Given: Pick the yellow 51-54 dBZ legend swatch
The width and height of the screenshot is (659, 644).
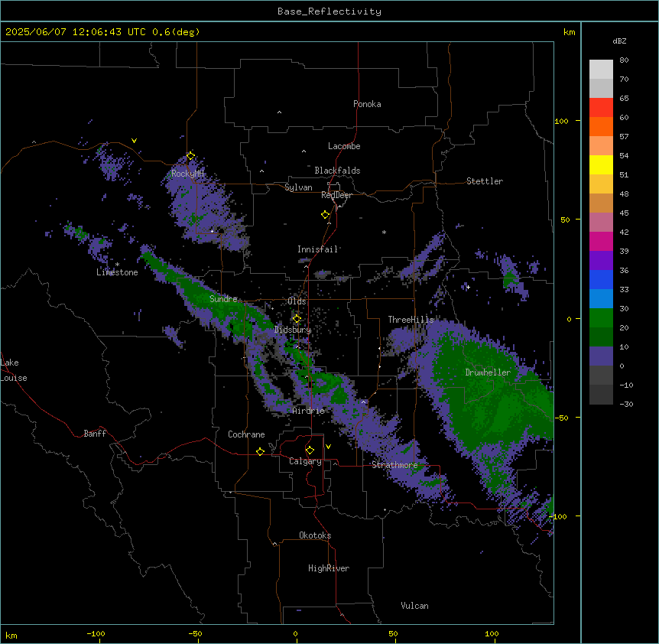Looking at the screenshot, I should coord(601,164).
